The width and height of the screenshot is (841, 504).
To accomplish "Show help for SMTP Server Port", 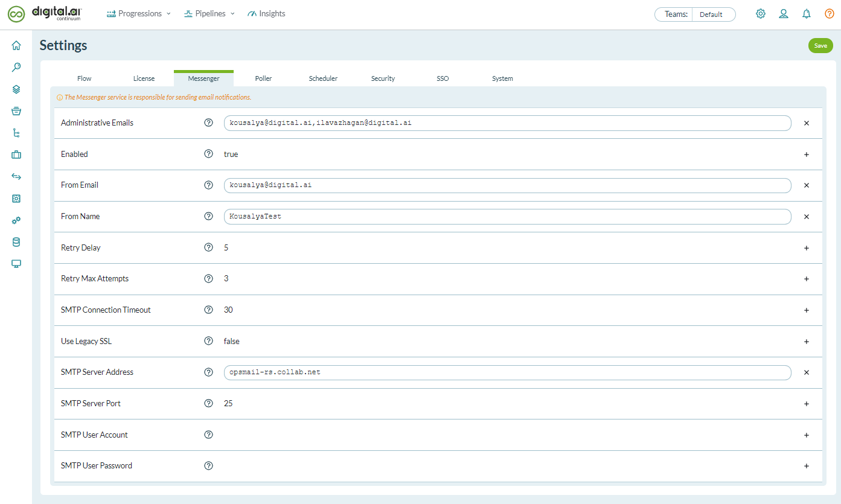I will tap(209, 403).
